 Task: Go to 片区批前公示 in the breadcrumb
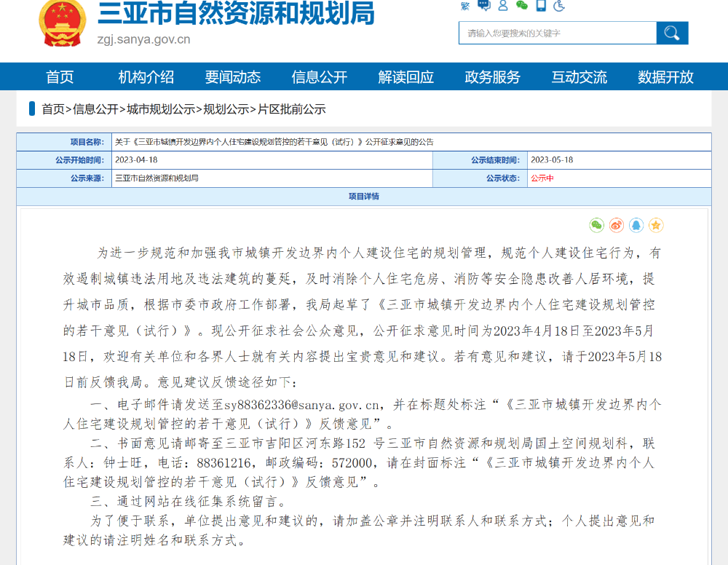292,109
